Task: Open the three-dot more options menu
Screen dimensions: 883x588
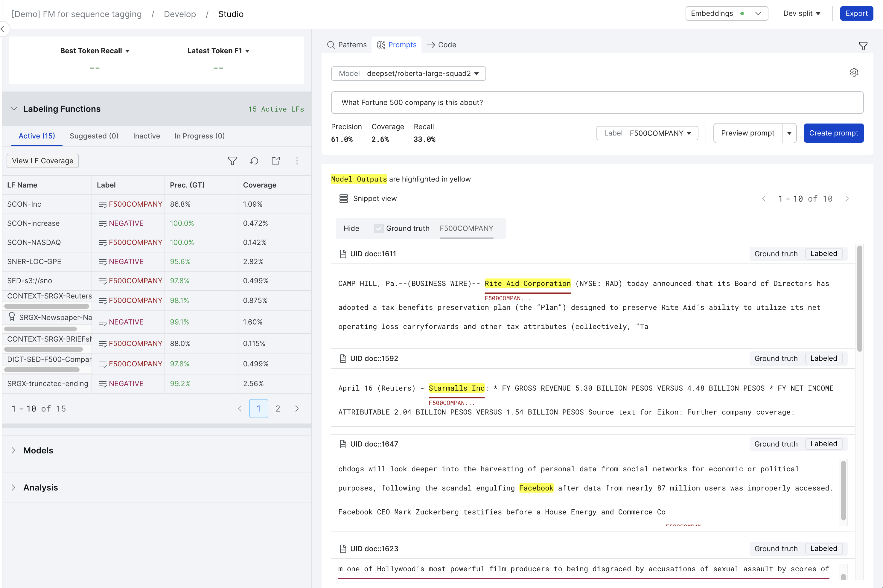Action: [297, 161]
